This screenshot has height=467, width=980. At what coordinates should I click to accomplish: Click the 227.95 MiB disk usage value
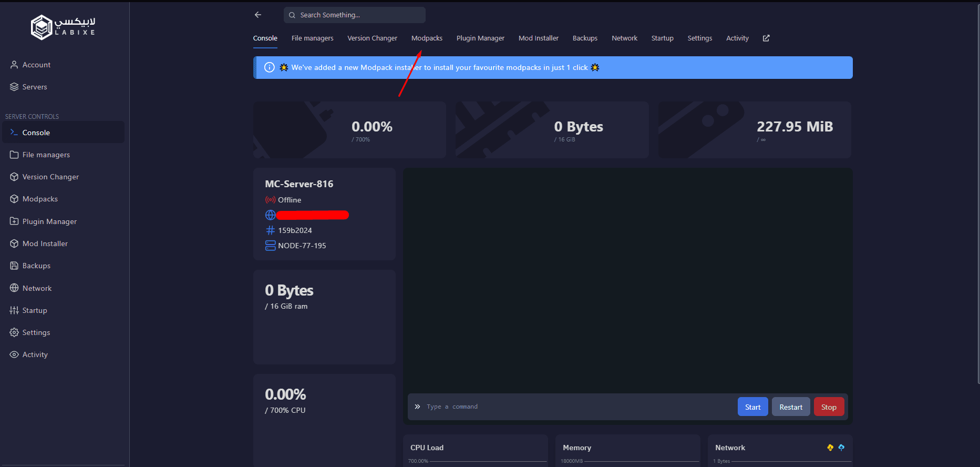(x=795, y=127)
